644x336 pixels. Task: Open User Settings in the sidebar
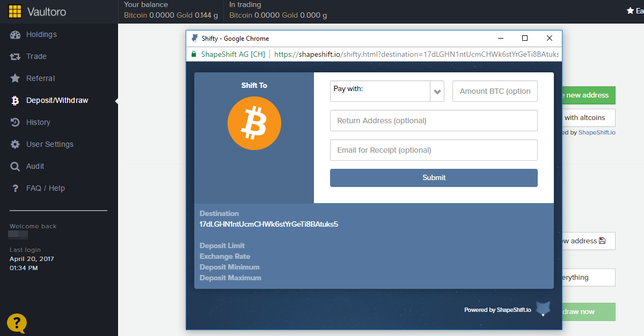[x=49, y=144]
